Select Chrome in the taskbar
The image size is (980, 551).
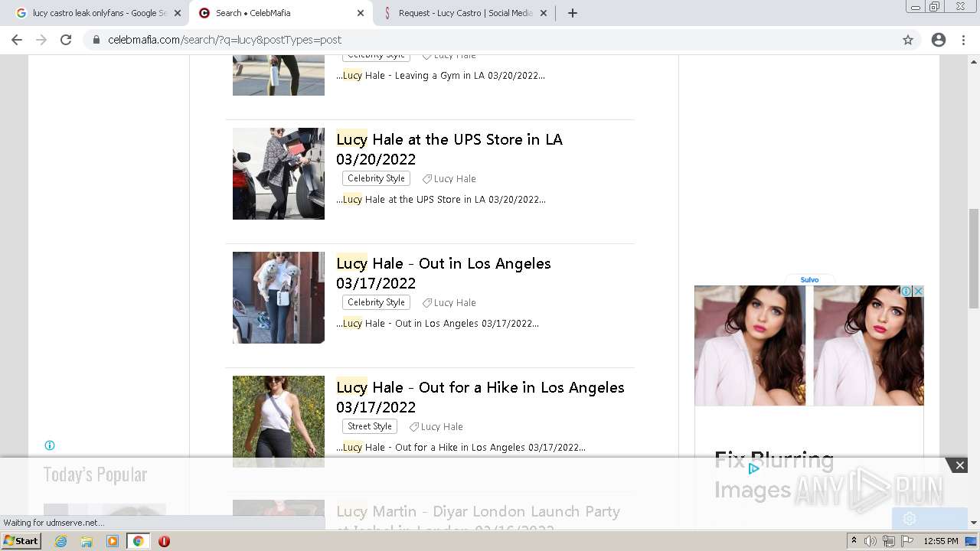click(139, 541)
